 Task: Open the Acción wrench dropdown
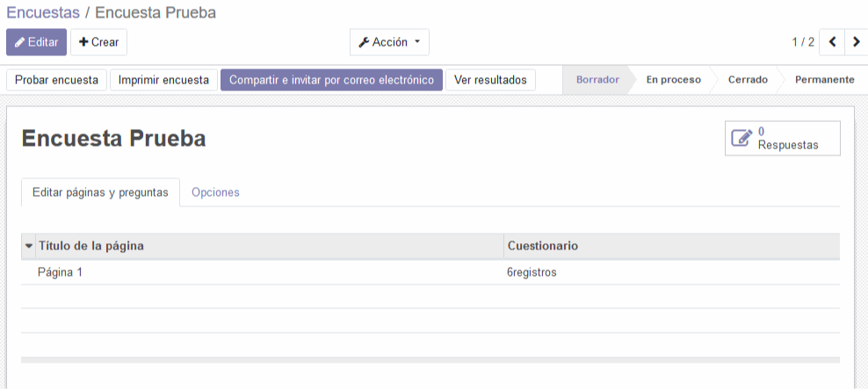point(389,42)
